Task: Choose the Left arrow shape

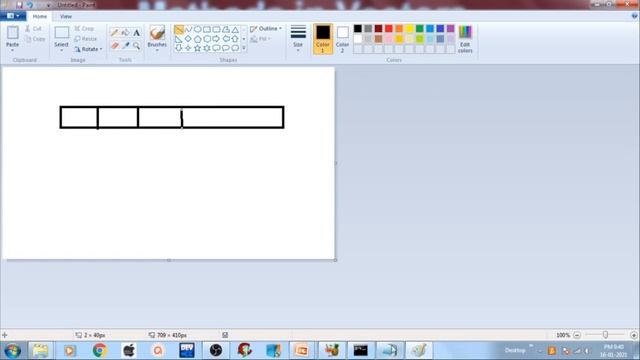Action: tap(226, 39)
